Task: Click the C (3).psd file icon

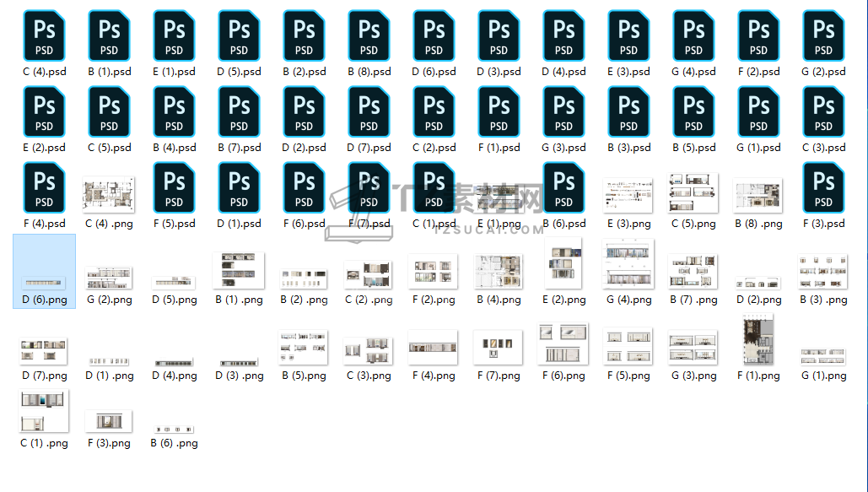Action: (x=823, y=111)
